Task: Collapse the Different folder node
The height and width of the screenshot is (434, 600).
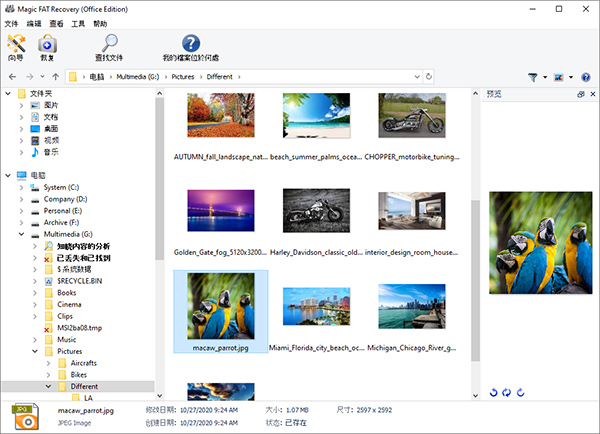Action: pyautogui.click(x=48, y=387)
